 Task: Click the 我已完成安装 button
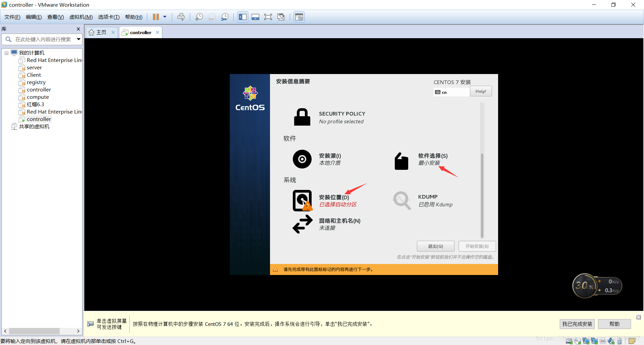point(577,324)
